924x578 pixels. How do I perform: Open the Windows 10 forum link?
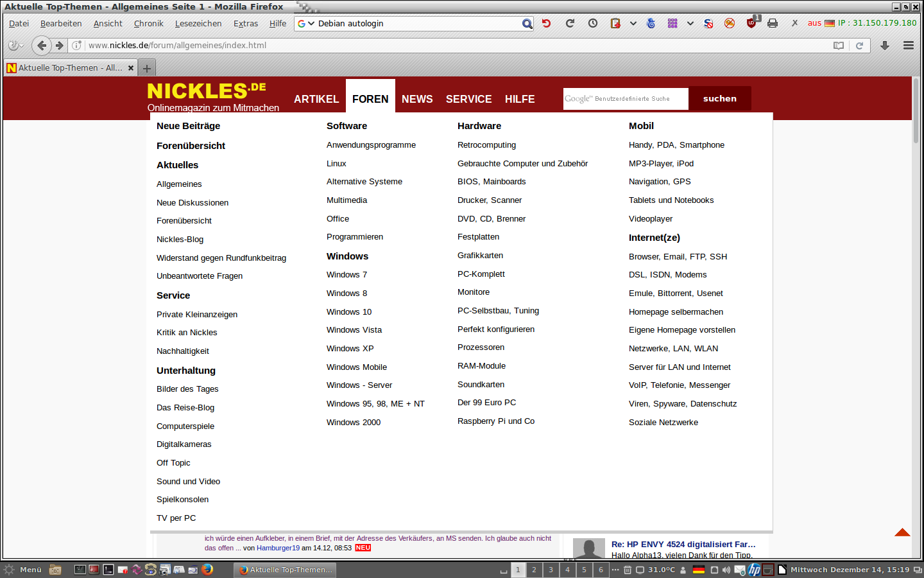349,312
